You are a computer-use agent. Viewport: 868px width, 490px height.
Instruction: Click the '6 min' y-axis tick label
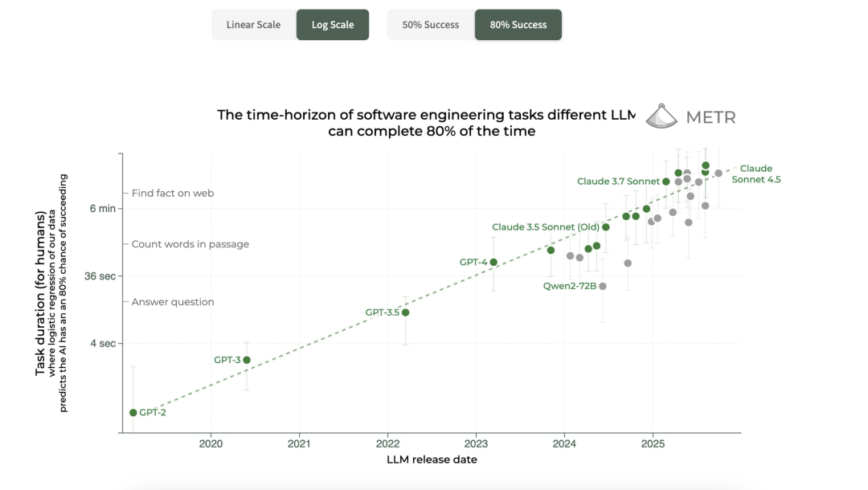tap(102, 209)
